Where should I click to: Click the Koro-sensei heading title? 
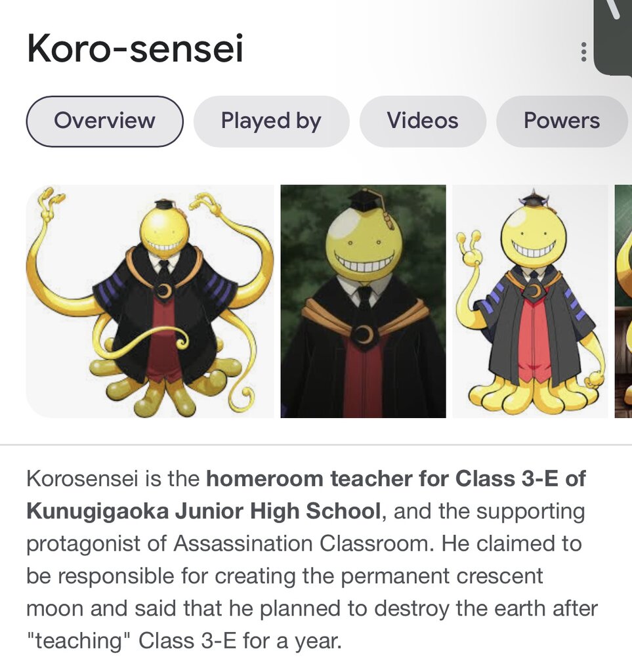click(135, 49)
